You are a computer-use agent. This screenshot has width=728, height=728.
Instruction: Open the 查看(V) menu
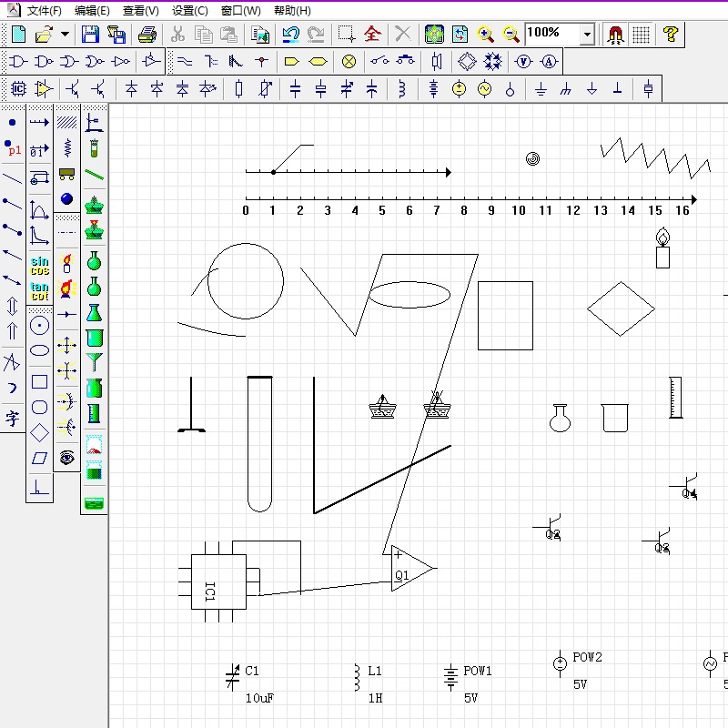141,10
